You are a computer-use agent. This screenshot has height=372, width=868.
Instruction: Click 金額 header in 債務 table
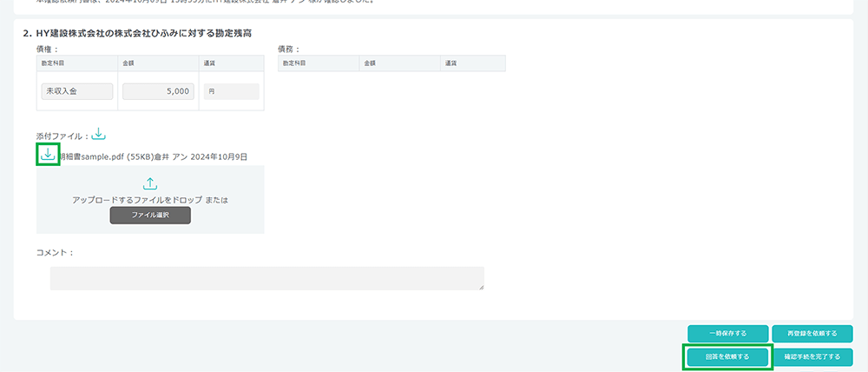tap(370, 63)
